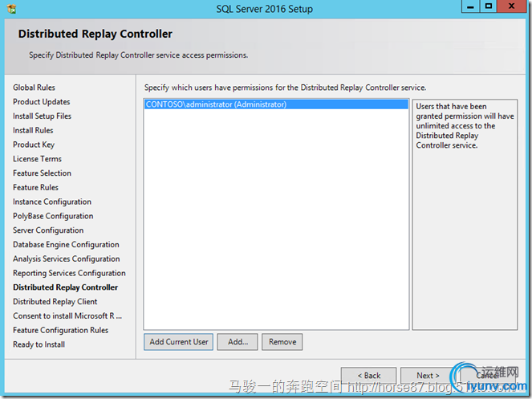Open Consent to install Microsoft R step
Screen dimensions: 532x399
67,316
